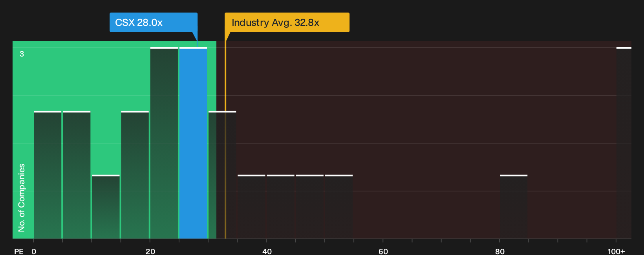Click the y-axis value 3
Screen dimensions: 644x255
(x=22, y=54)
